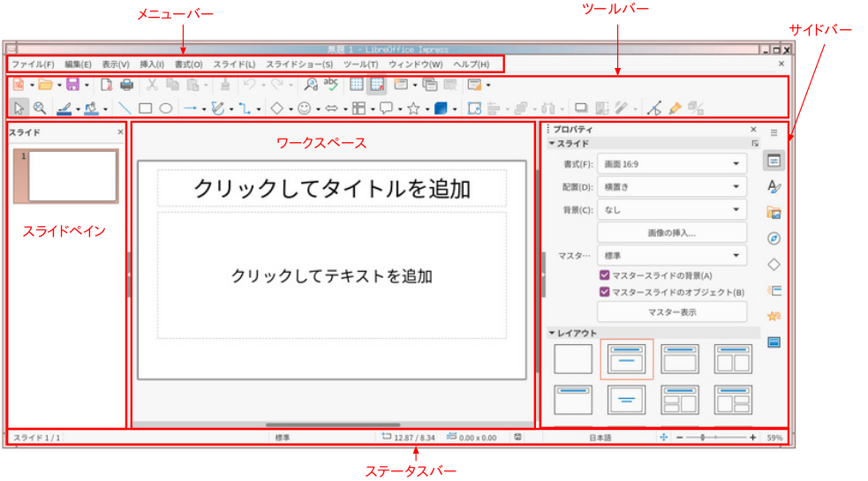868x481 pixels.
Task: Choose the arrow Select tool
Action: pos(19,108)
